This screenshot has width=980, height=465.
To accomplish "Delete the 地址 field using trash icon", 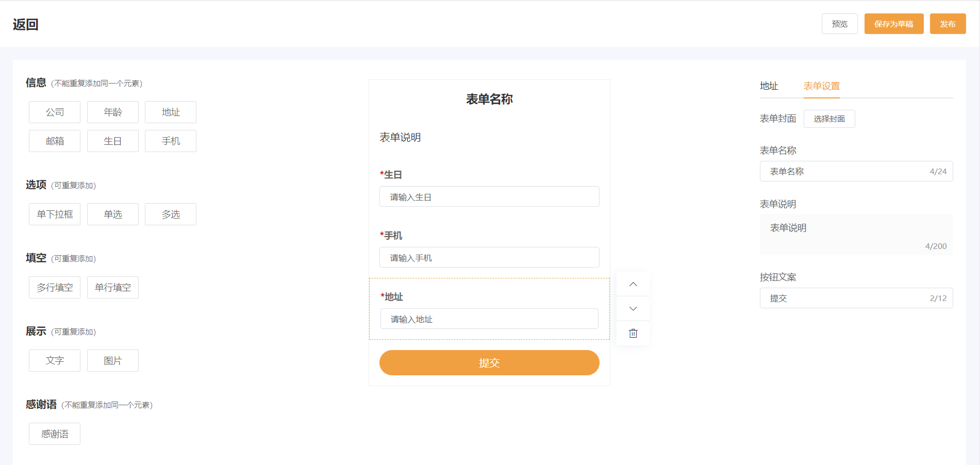I will [633, 333].
